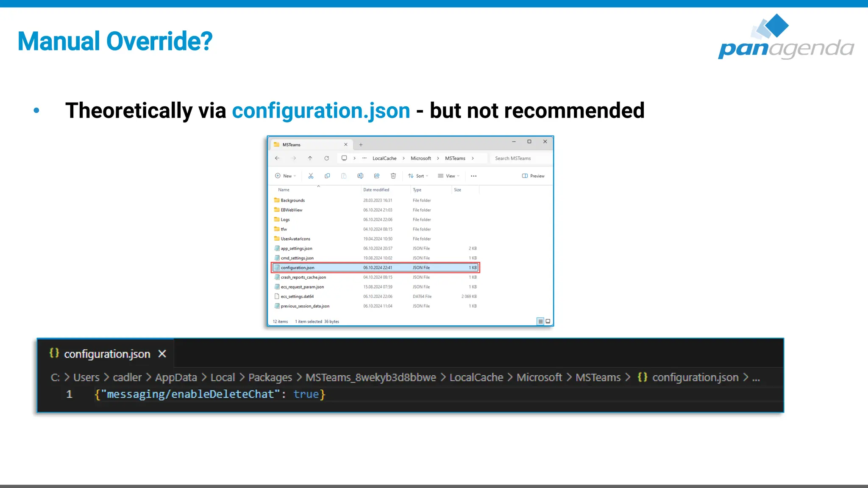Close the configuration.json editor tab

(162, 354)
